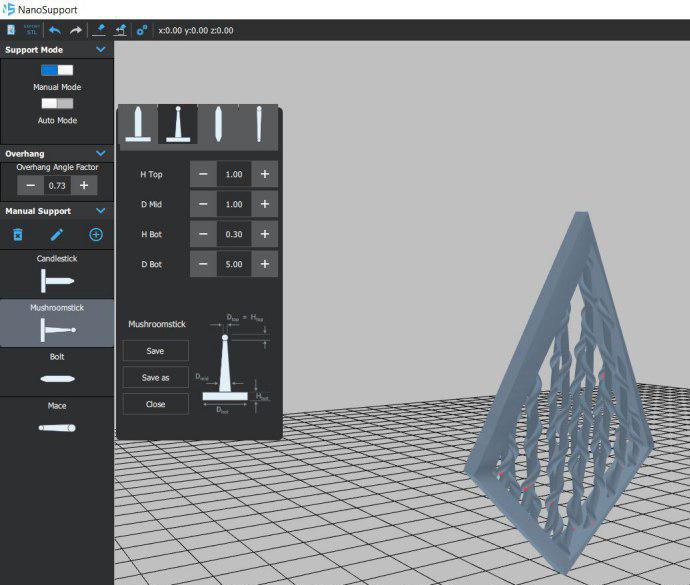Click the H Top value field
Screen dimensions: 690x585
[x=234, y=174]
